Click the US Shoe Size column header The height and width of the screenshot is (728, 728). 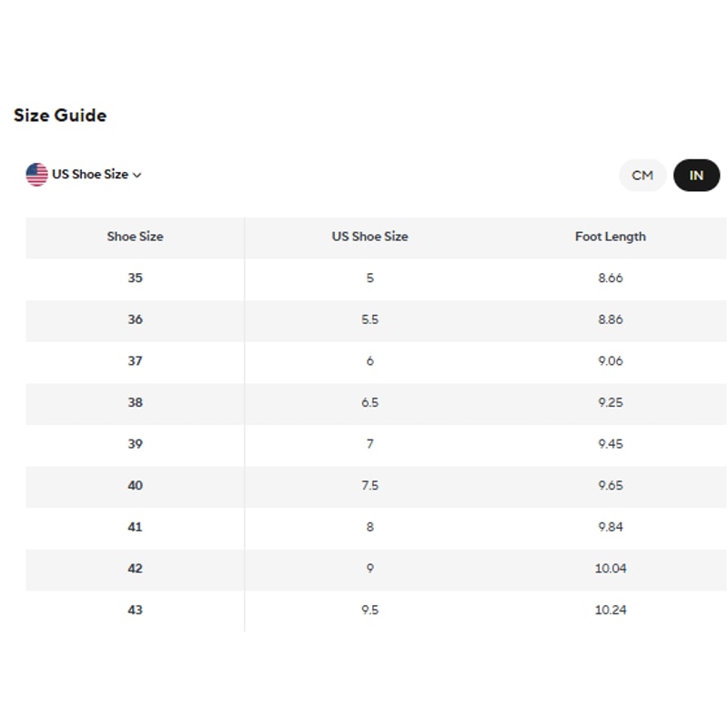[369, 237]
